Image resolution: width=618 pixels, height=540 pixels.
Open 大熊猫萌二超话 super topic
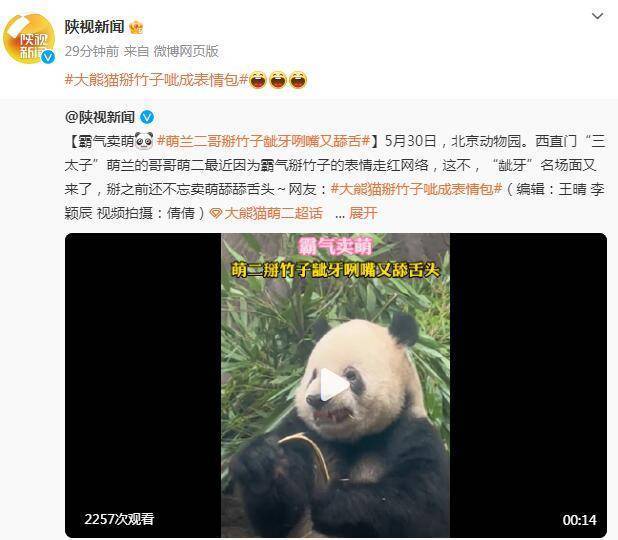(x=273, y=213)
